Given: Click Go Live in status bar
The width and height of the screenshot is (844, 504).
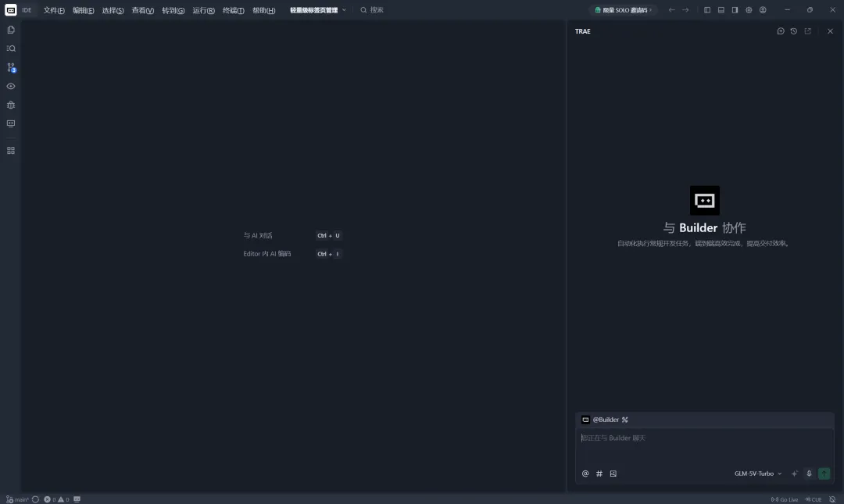Looking at the screenshot, I should 785,499.
